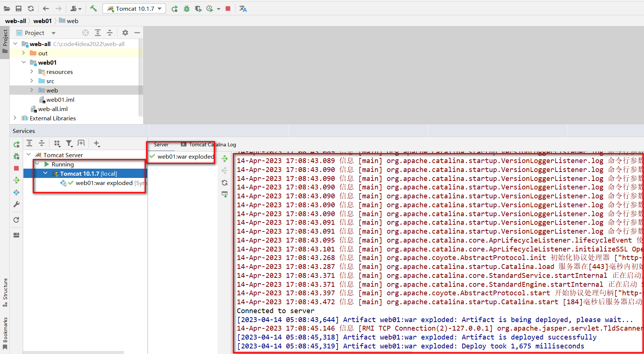Toggle the Bookmarks tool window side button
This screenshot has height=354, width=644.
click(5, 333)
